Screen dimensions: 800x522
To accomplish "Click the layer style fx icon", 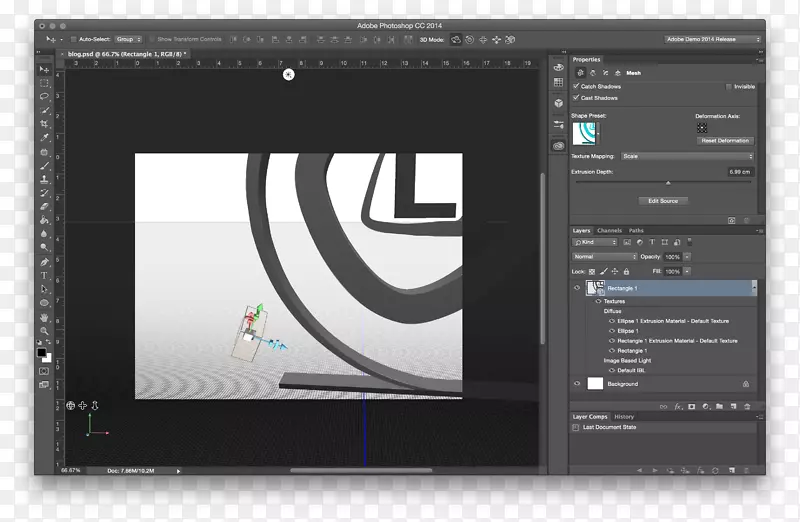I will [677, 406].
